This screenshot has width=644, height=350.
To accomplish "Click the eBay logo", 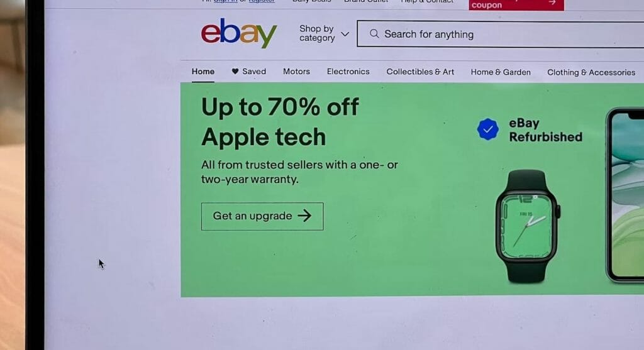I will [238, 33].
